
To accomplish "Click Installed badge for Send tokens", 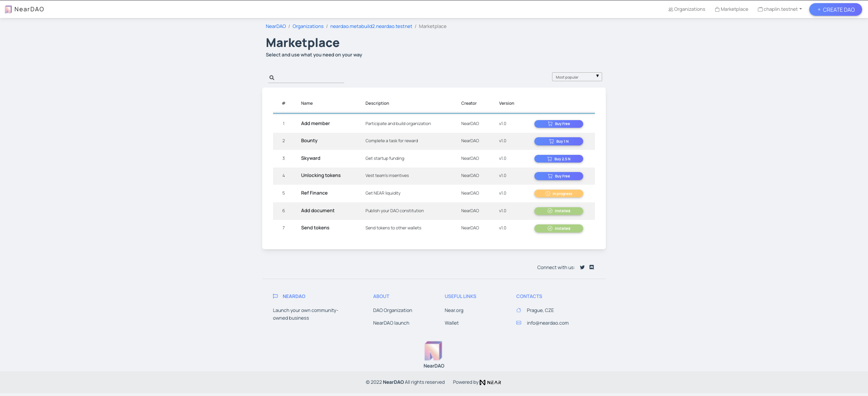I will click(x=559, y=228).
